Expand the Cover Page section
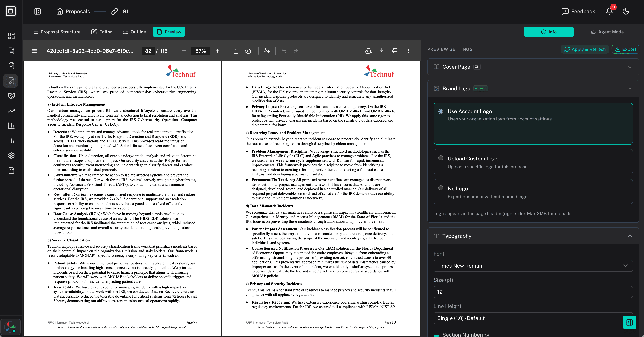The width and height of the screenshot is (644, 337). click(533, 67)
